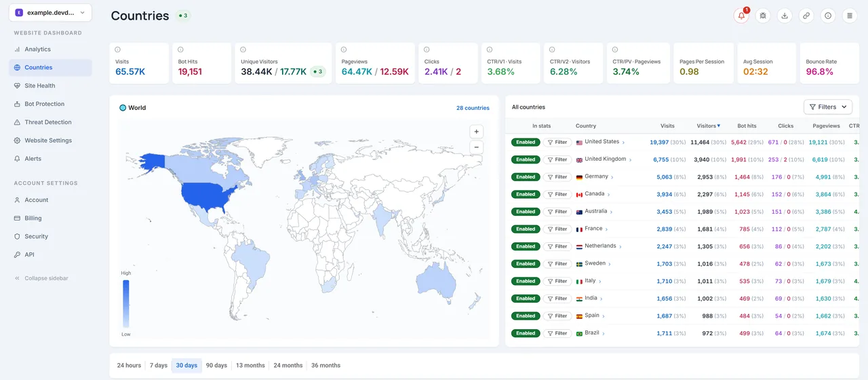The height and width of the screenshot is (380, 868).
Task: Open Analytics in the sidebar
Action: [x=50, y=50]
